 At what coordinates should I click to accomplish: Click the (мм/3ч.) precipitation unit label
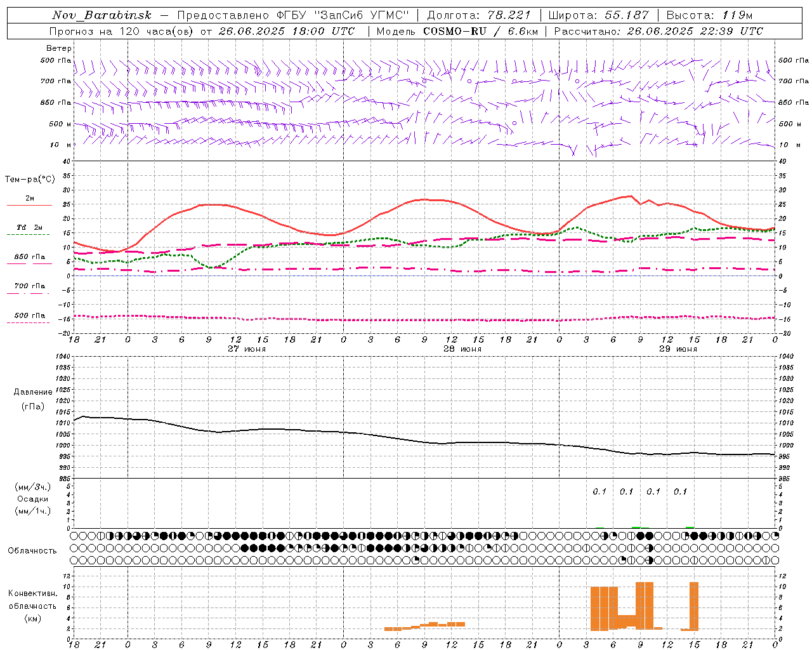tap(33, 487)
